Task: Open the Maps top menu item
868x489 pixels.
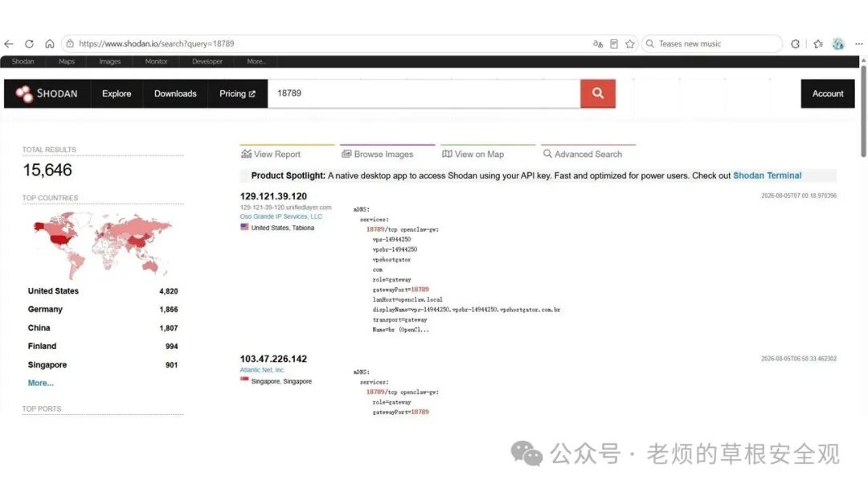Action: tap(67, 61)
